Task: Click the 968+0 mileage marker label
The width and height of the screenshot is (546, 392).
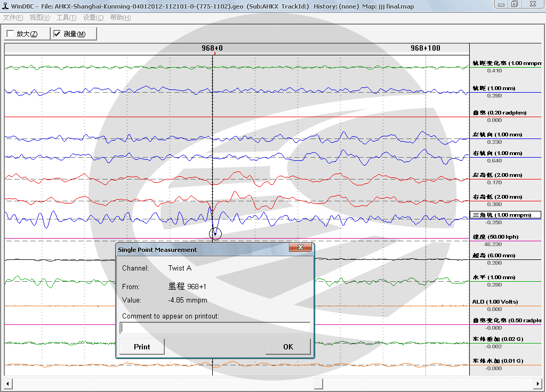Action: pos(212,48)
